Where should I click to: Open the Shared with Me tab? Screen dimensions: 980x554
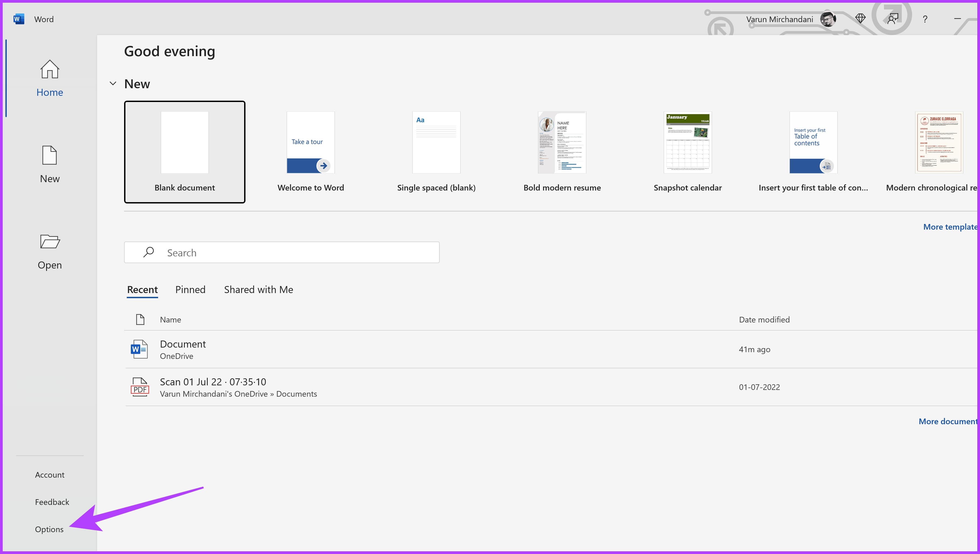pyautogui.click(x=258, y=290)
